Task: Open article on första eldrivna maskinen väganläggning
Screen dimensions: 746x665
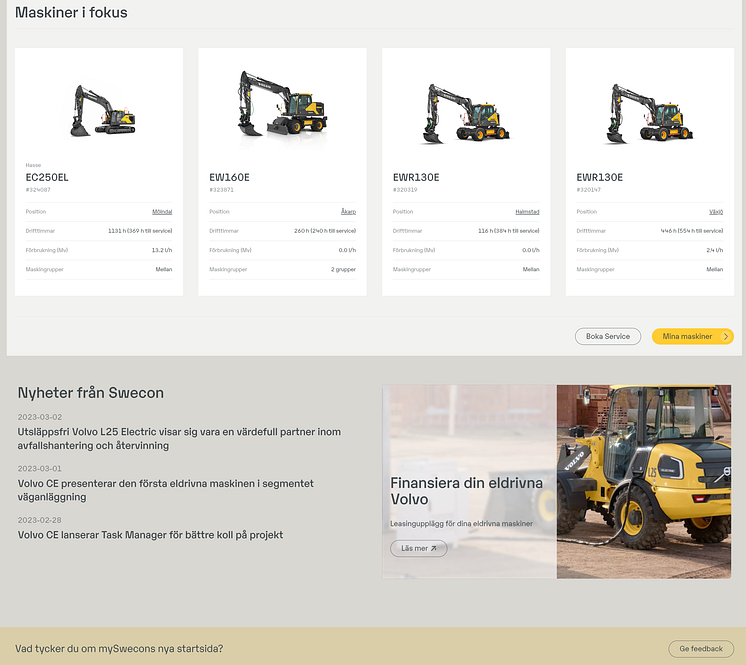Action: click(x=166, y=490)
